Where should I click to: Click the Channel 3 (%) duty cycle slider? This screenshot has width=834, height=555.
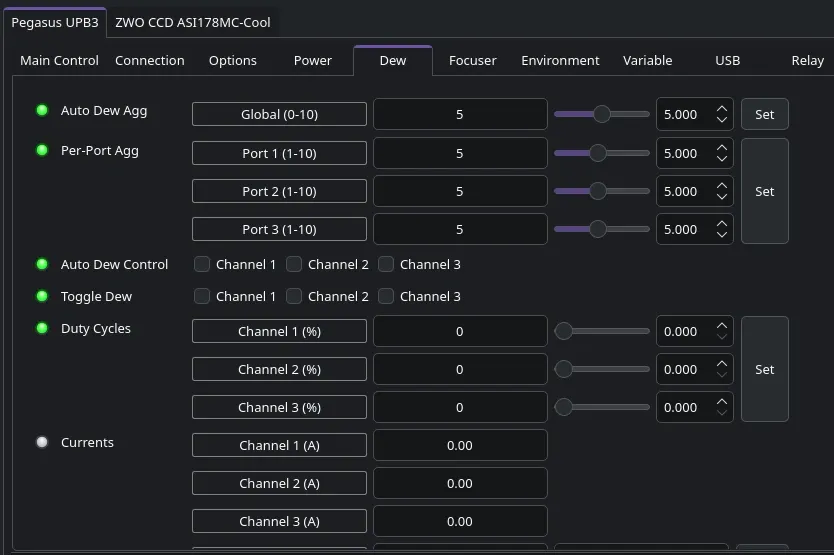(x=602, y=407)
